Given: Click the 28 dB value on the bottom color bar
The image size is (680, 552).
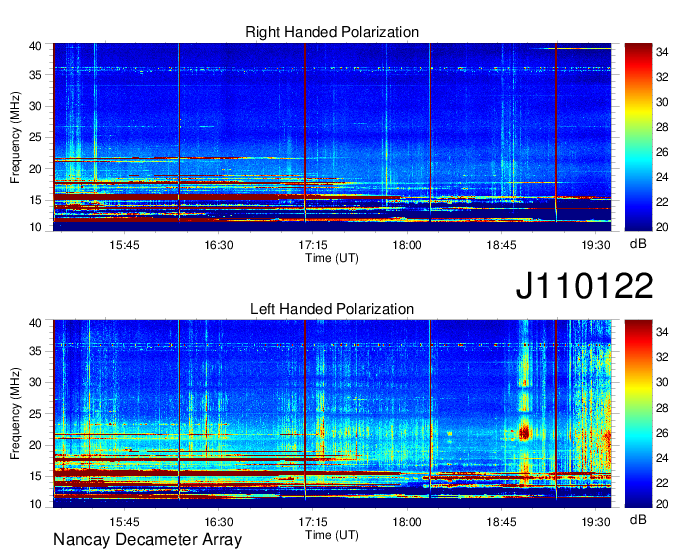Looking at the screenshot, I should pos(662,408).
